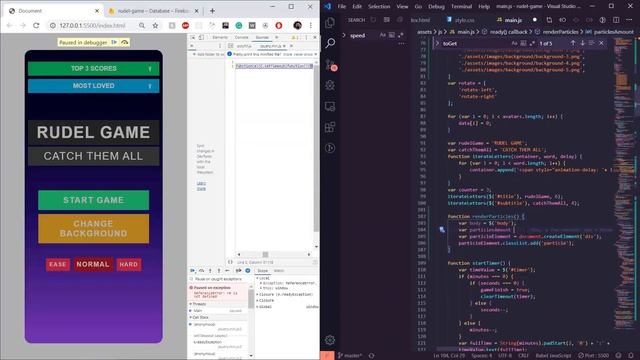
Task: Resume script execution in DevTools
Action: pyautogui.click(x=192, y=271)
